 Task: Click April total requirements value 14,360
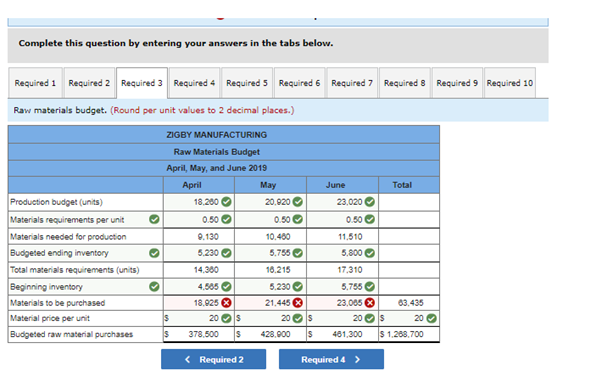click(206, 270)
